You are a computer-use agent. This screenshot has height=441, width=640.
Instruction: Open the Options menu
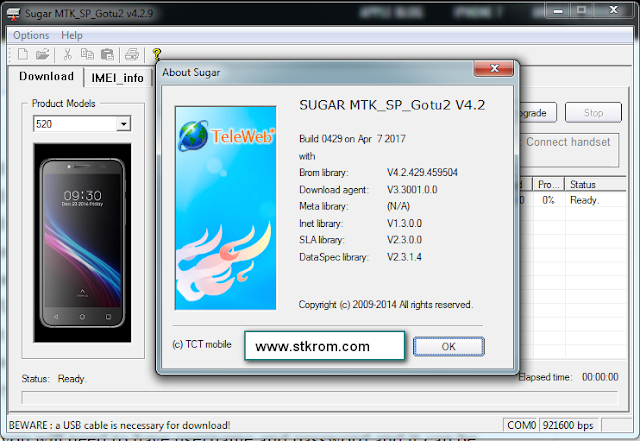click(x=31, y=36)
